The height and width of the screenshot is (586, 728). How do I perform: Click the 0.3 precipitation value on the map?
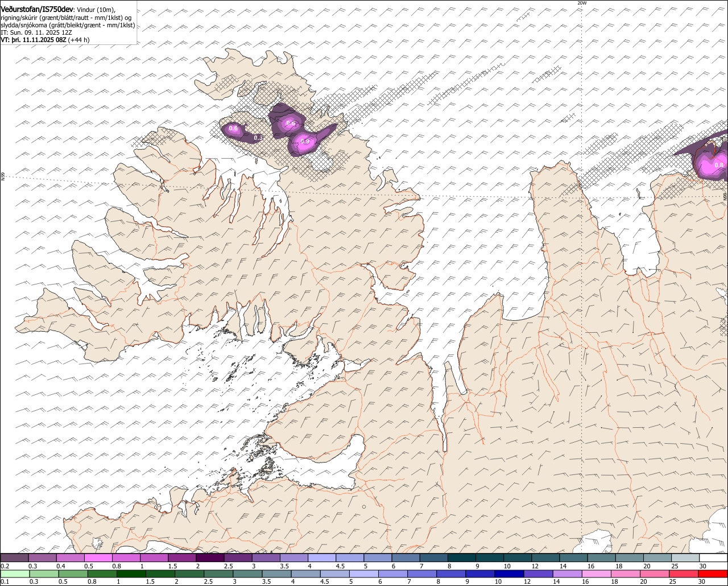tap(258, 138)
